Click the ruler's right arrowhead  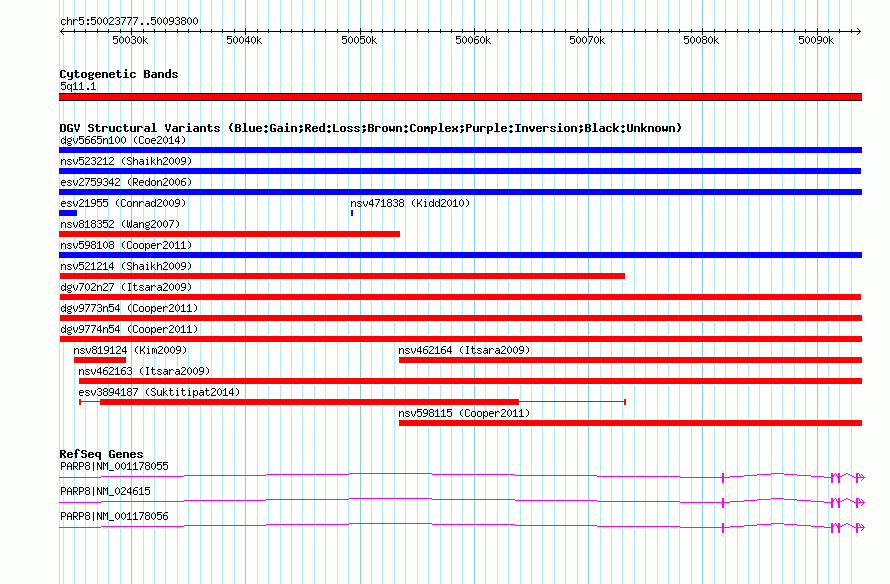coord(859,31)
